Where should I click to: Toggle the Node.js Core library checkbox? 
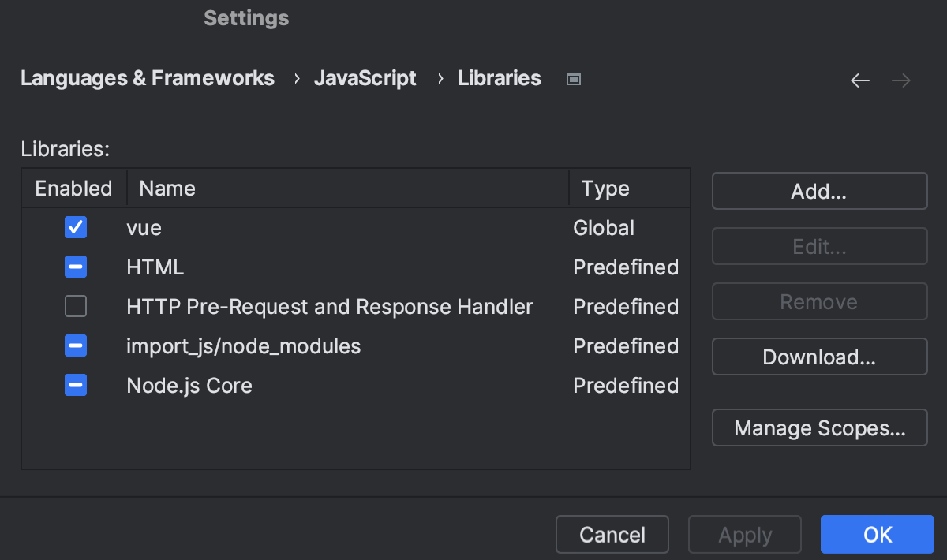75,385
